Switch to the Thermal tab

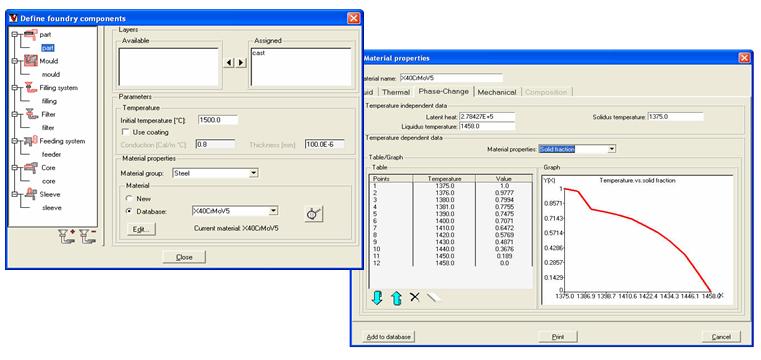396,92
